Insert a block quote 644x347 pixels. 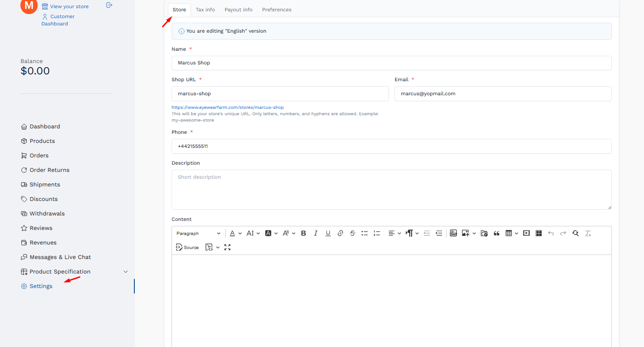[497, 233]
